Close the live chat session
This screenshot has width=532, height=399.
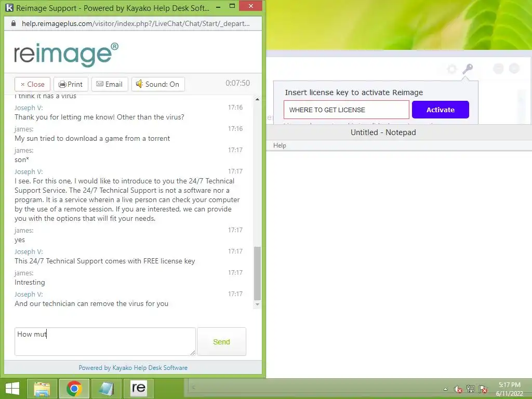pos(32,84)
